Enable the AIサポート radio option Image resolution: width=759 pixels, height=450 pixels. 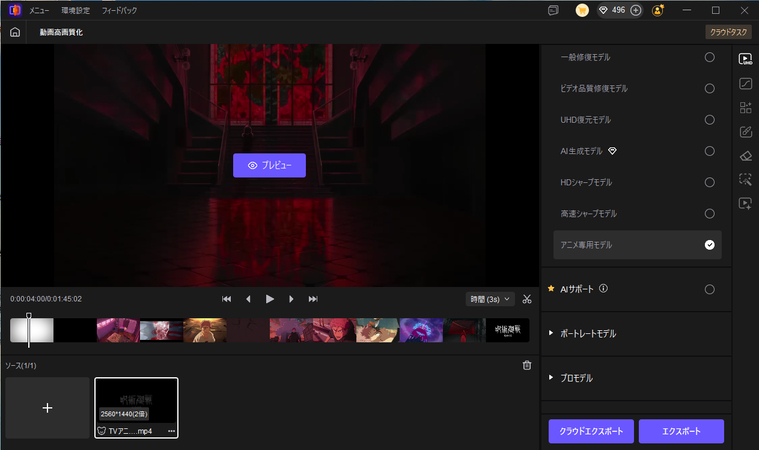click(x=709, y=289)
